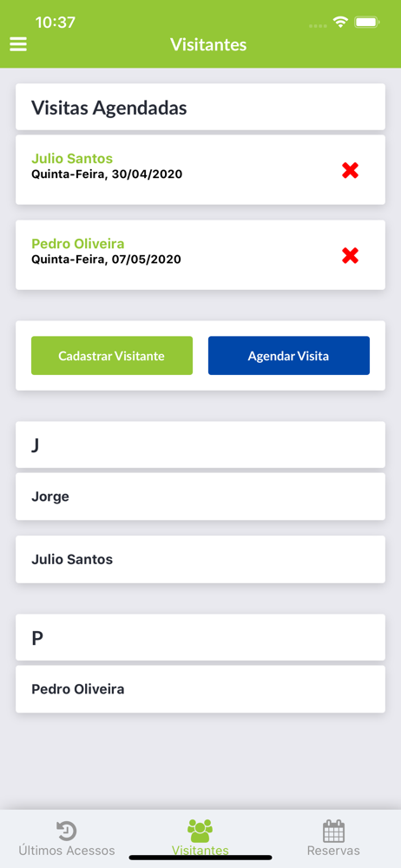Image resolution: width=401 pixels, height=868 pixels.
Task: Tap the Últimos Acessos history clock icon
Action: tap(67, 831)
